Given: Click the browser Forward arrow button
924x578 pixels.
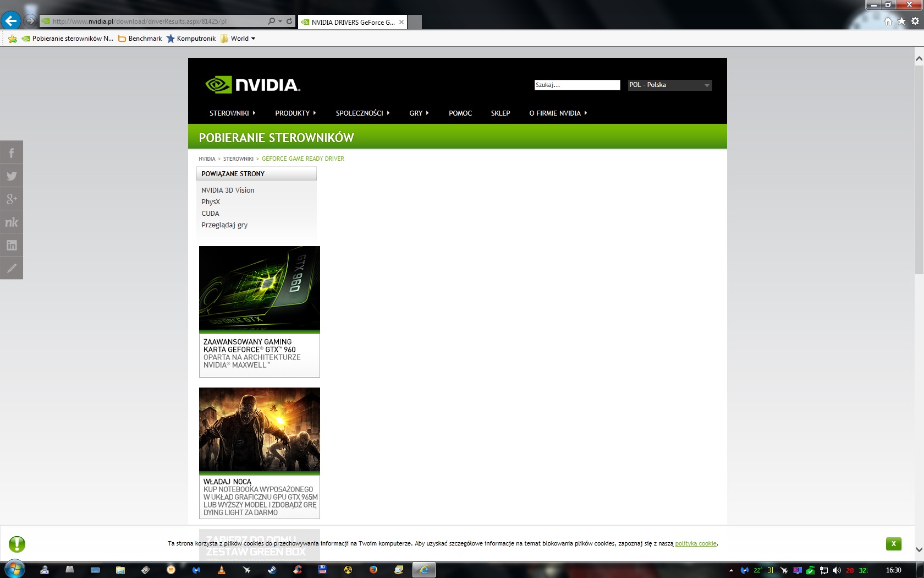Looking at the screenshot, I should (30, 21).
